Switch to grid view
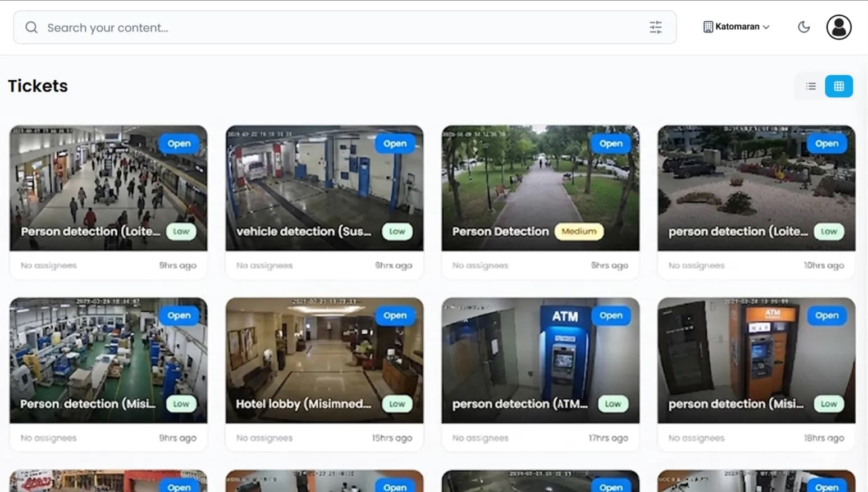 click(x=839, y=86)
